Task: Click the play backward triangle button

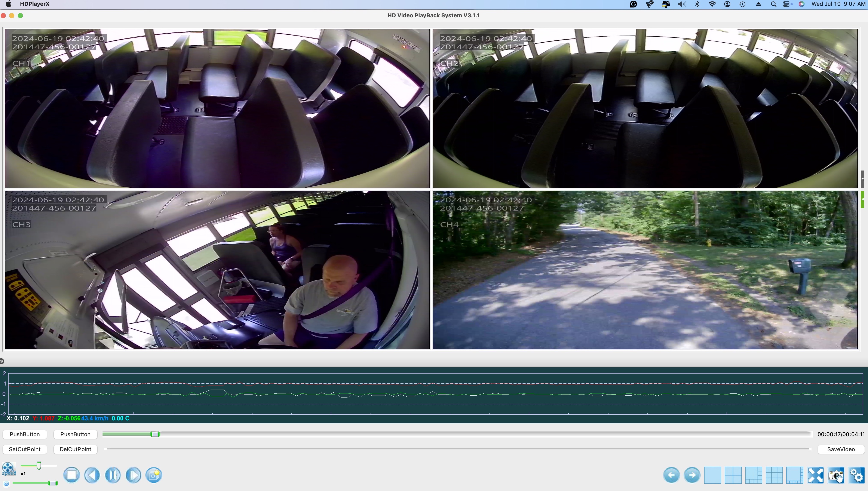Action: point(92,475)
